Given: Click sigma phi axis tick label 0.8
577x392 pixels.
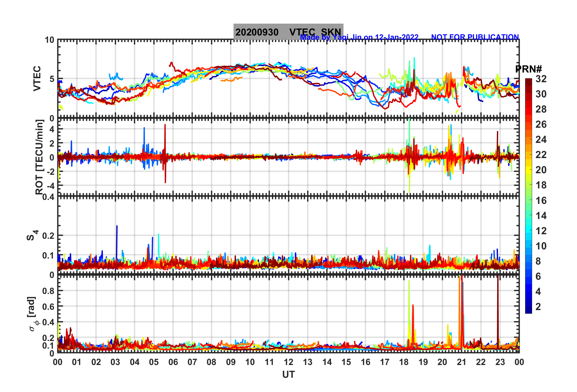Looking at the screenshot, I should (49, 291).
